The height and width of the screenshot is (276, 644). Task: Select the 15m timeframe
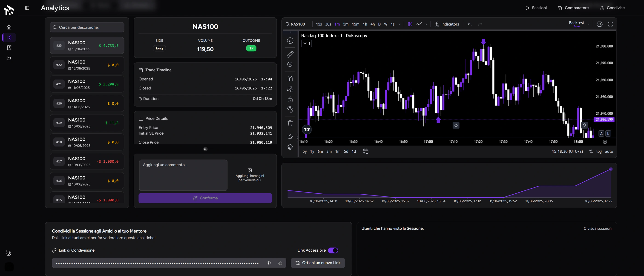point(356,24)
